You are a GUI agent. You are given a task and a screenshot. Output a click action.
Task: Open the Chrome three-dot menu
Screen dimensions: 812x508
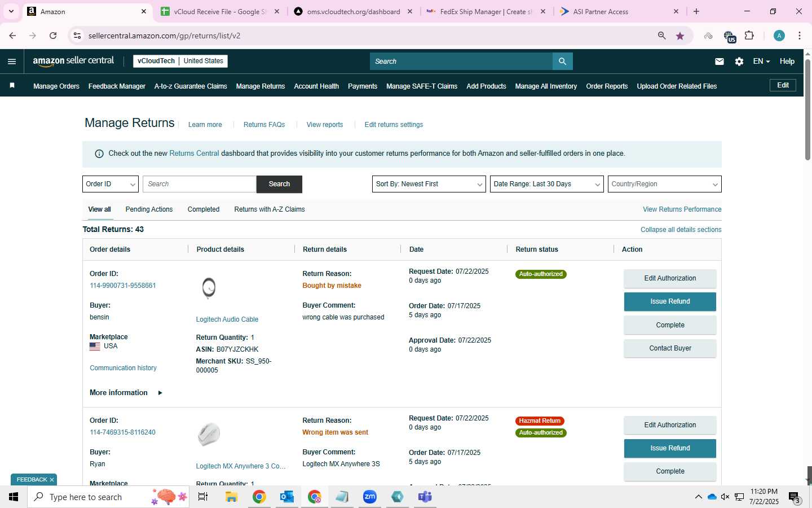[x=800, y=36]
